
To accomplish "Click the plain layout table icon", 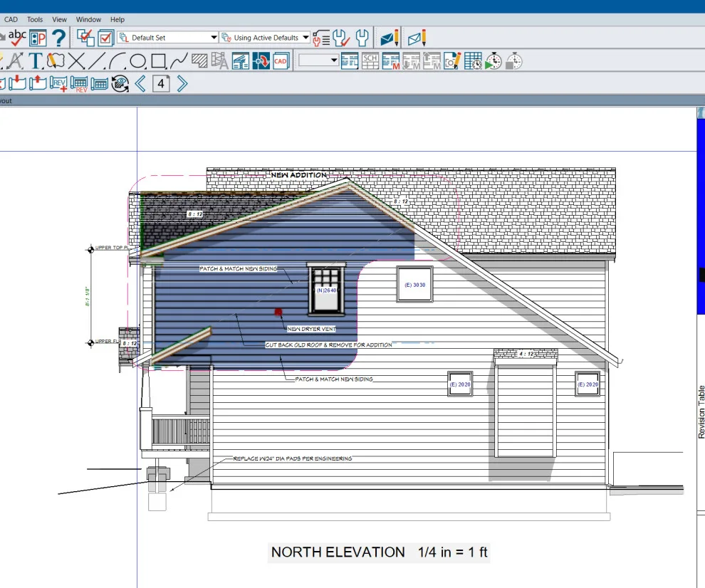I will (100, 83).
